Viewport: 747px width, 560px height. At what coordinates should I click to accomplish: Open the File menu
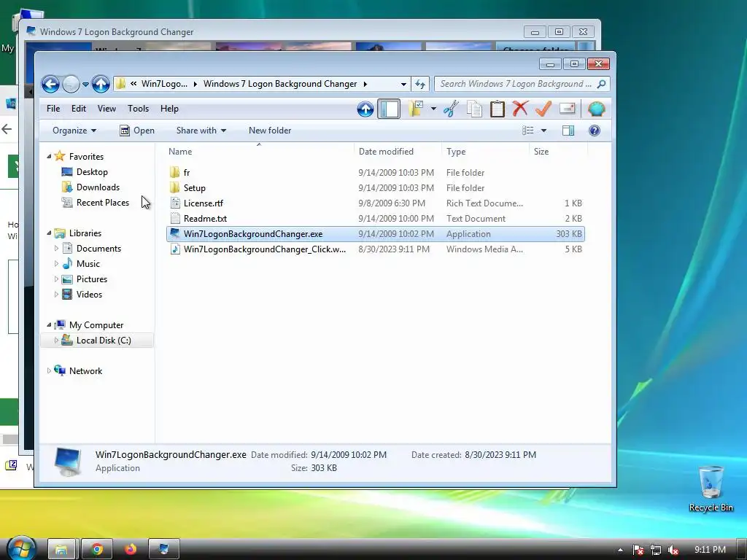click(x=53, y=109)
